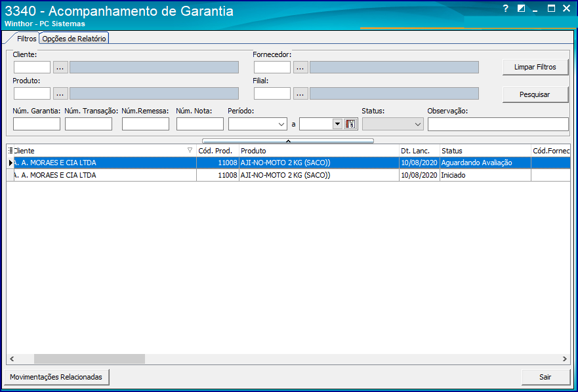Click the scroll left arrow
The height and width of the screenshot is (392, 578).
point(12,359)
